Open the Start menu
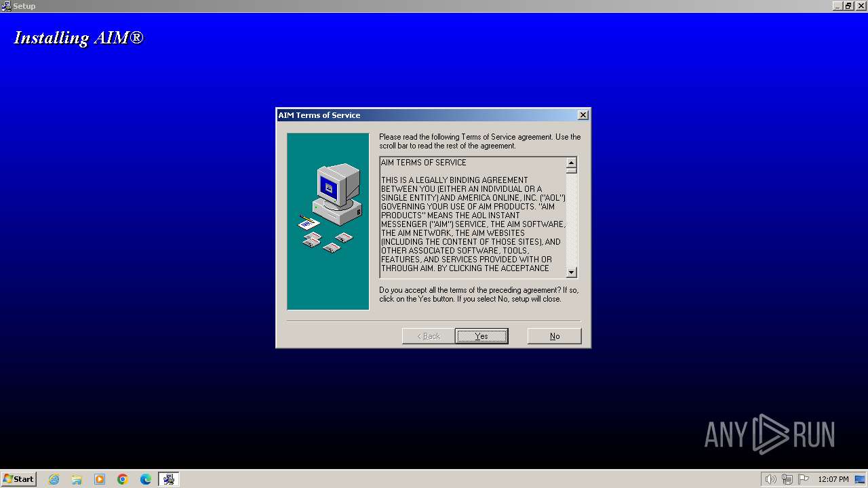Image resolution: width=868 pixels, height=488 pixels. [x=19, y=479]
